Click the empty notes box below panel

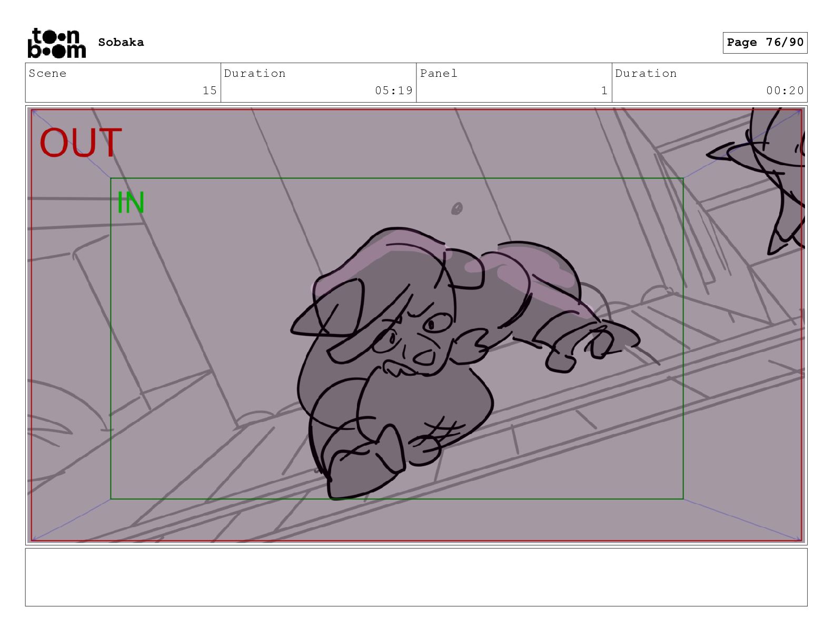[416, 577]
